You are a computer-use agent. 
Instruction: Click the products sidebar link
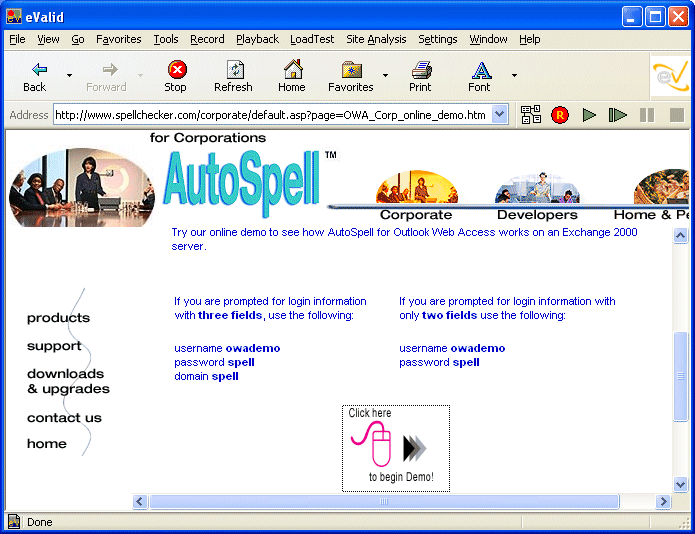point(59,318)
